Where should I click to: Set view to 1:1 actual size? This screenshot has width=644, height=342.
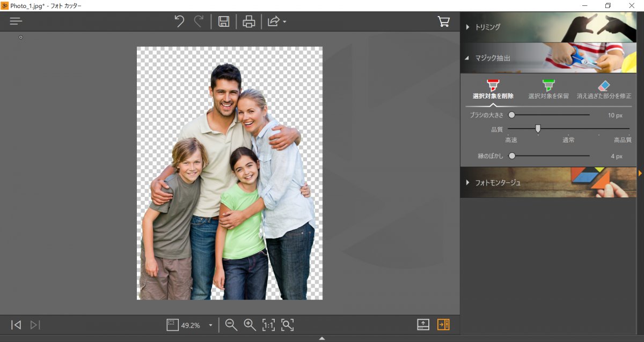(x=268, y=324)
